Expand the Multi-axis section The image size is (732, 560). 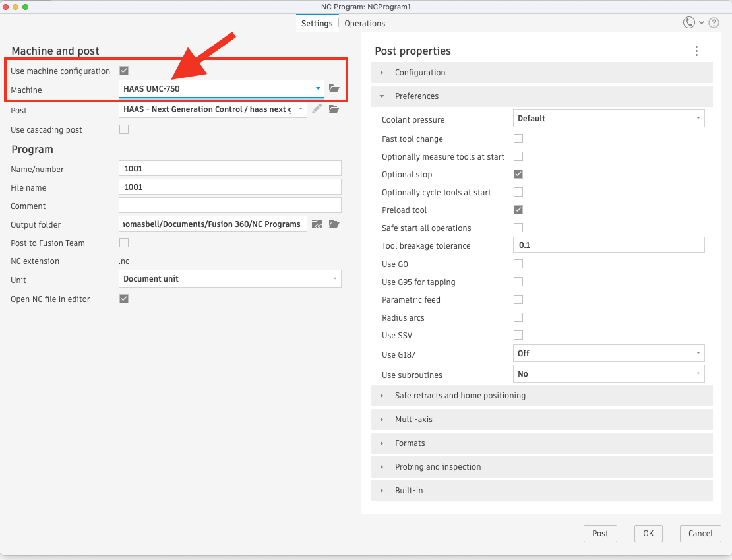click(541, 420)
